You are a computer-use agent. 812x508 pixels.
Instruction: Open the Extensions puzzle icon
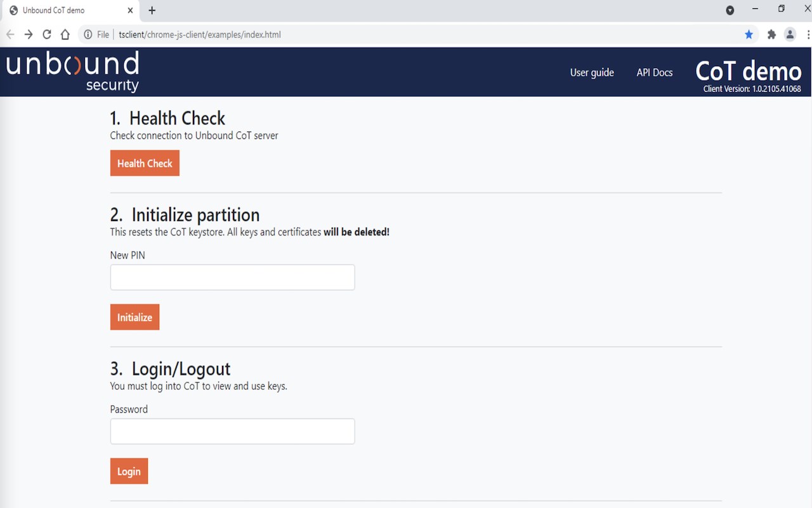pos(771,34)
